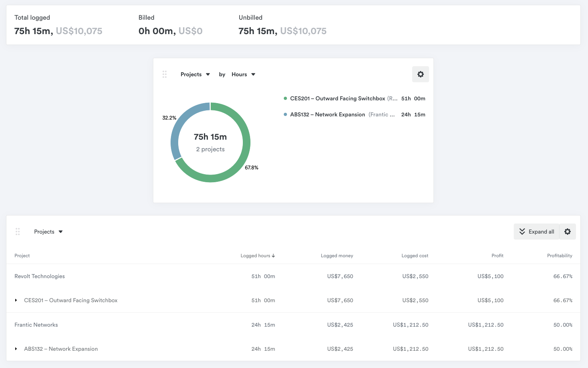Select the Revolt Technologies client row

click(x=40, y=276)
